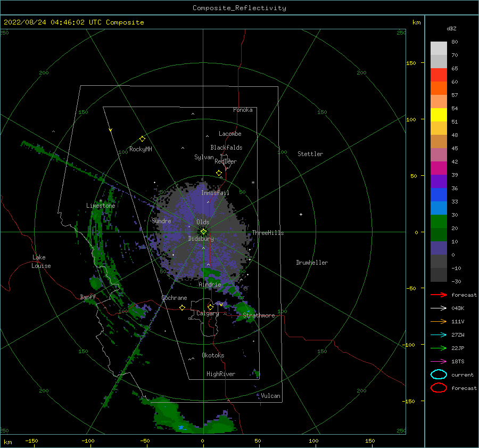The width and height of the screenshot is (479, 448).
Task: Click the Blackfalds label
Action: point(226,148)
